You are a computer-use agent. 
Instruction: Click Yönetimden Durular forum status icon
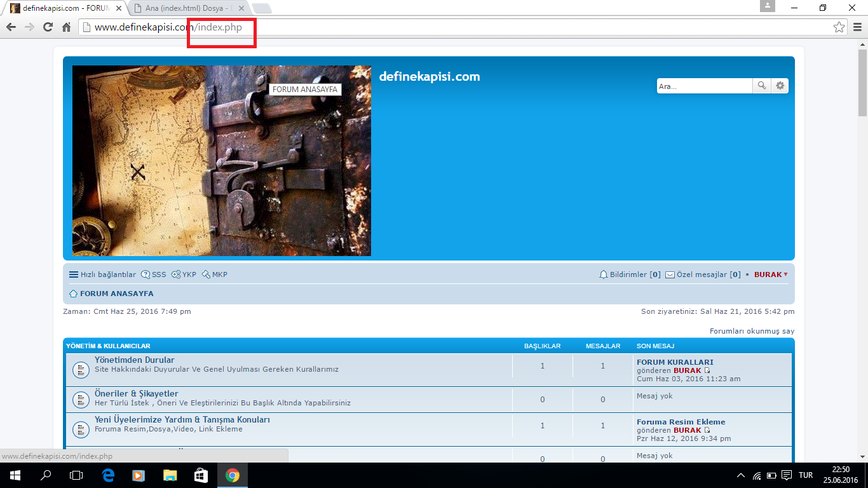pyautogui.click(x=80, y=370)
